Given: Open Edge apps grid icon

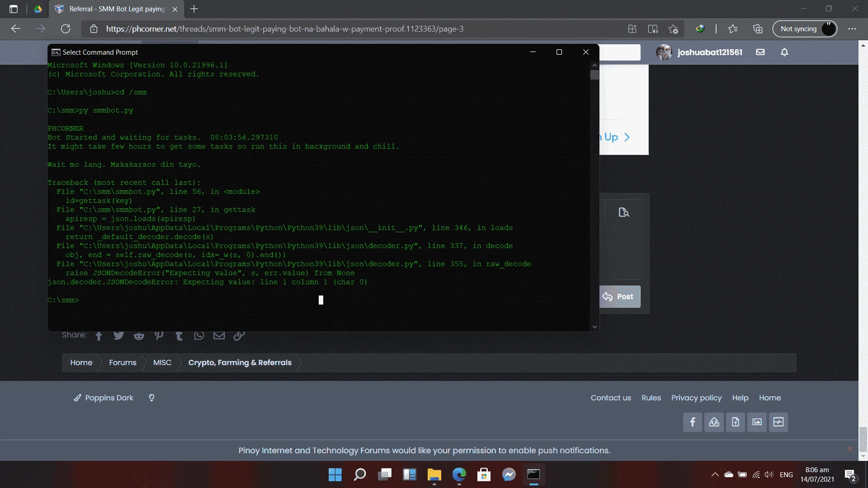Looking at the screenshot, I should tap(632, 29).
